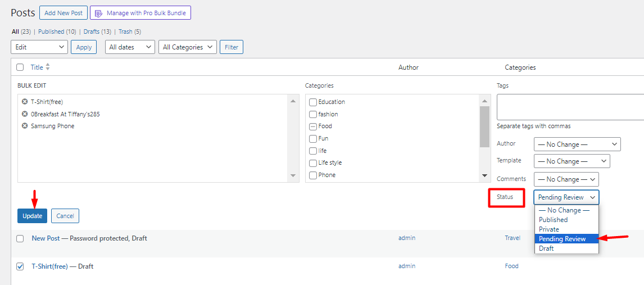Image resolution: width=644 pixels, height=285 pixels.
Task: Click Manage with Pro Bulk Bundle
Action: click(x=140, y=12)
